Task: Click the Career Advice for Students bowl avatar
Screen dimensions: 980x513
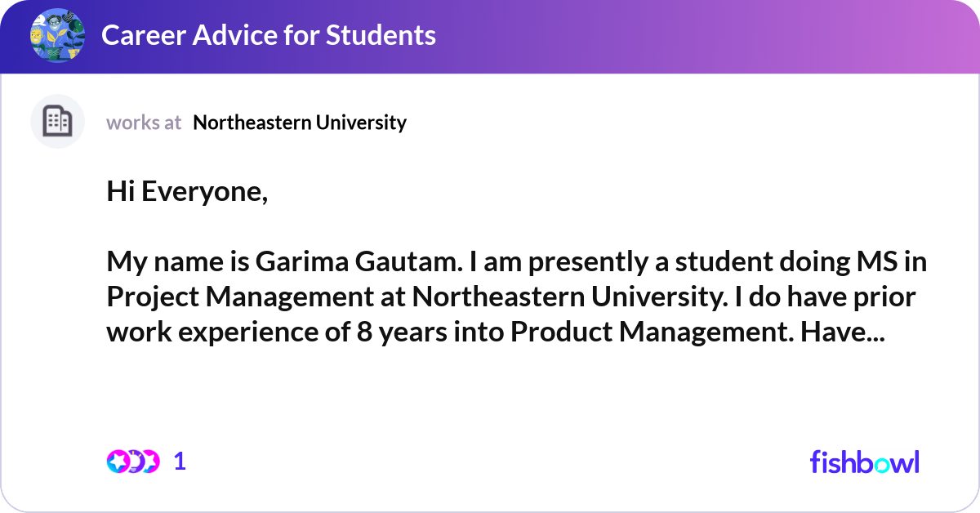Action: [x=57, y=35]
